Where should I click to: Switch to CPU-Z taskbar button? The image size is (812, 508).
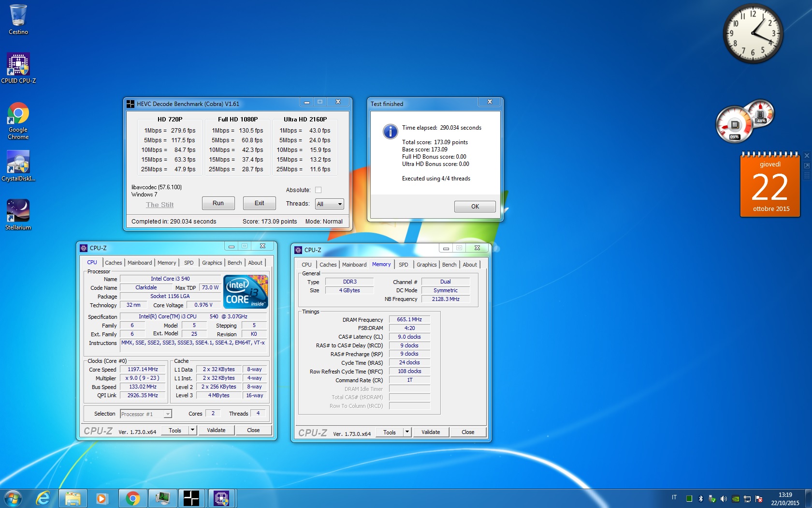(x=221, y=498)
